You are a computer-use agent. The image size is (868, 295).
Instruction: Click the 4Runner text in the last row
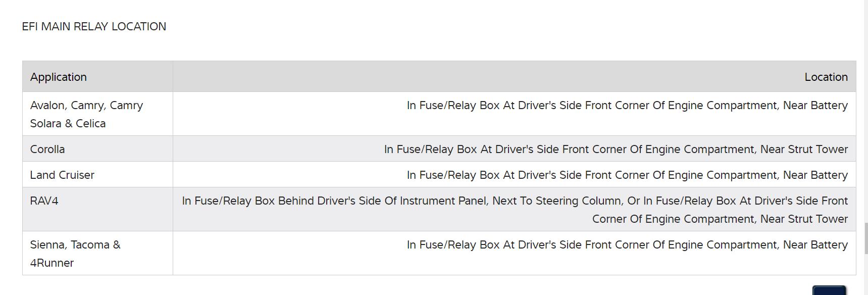[x=52, y=263]
